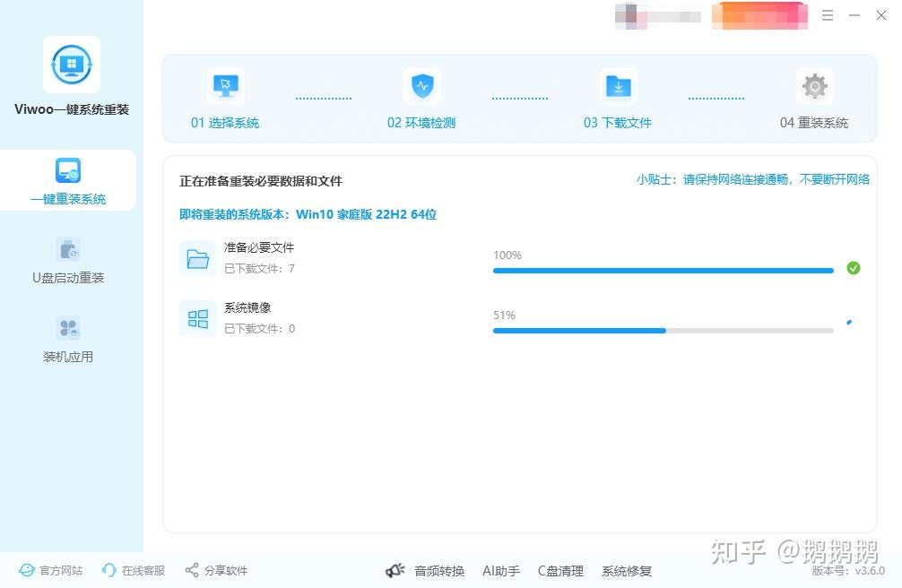Screen dimensions: 902x588
Task: Close the Viwoo window
Action: 881,15
